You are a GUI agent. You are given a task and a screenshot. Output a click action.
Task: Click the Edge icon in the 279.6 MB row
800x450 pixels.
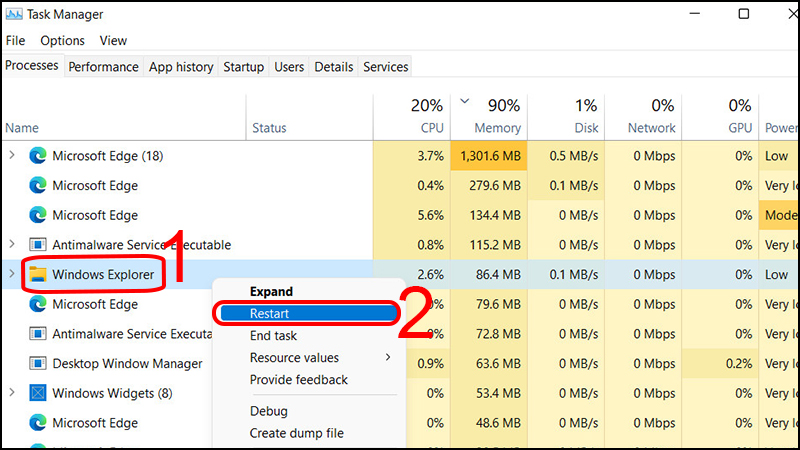pyautogui.click(x=38, y=185)
